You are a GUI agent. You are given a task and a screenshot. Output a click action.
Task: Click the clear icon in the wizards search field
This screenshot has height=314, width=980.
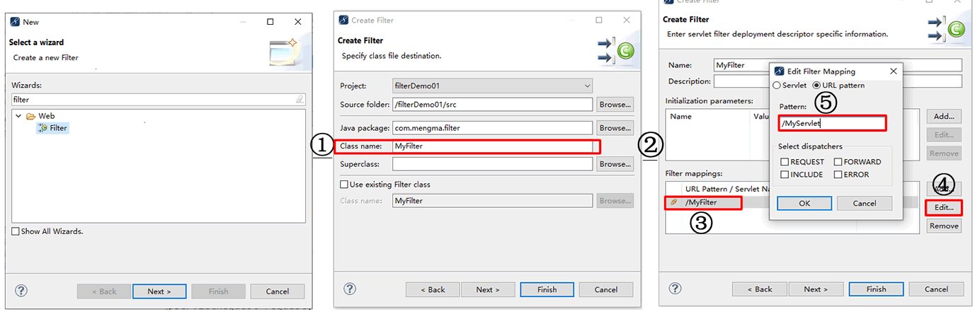point(300,100)
